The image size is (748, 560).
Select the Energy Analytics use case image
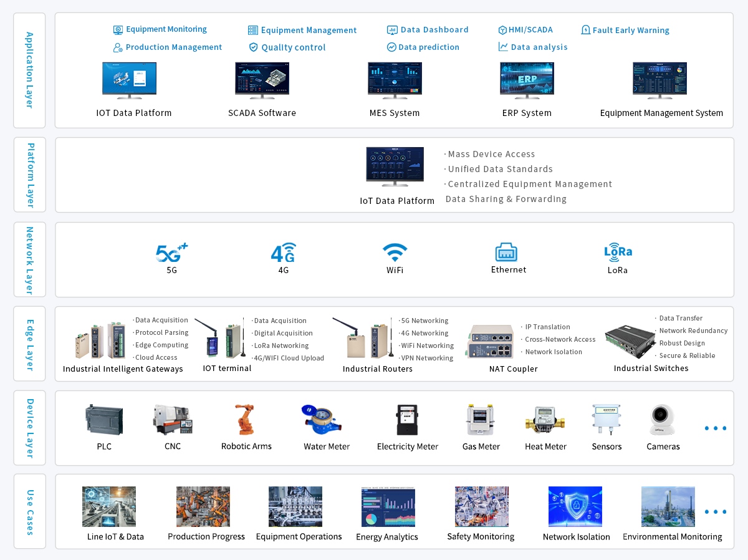tap(388, 507)
